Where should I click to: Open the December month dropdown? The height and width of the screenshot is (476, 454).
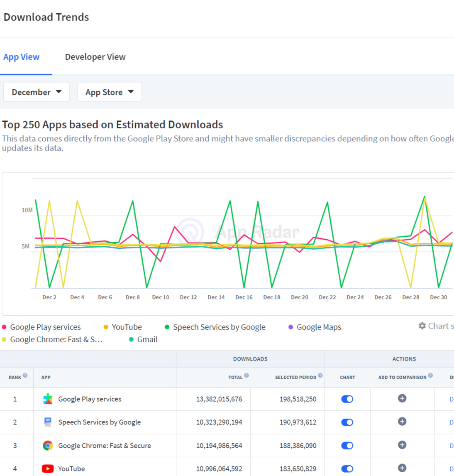pyautogui.click(x=37, y=92)
